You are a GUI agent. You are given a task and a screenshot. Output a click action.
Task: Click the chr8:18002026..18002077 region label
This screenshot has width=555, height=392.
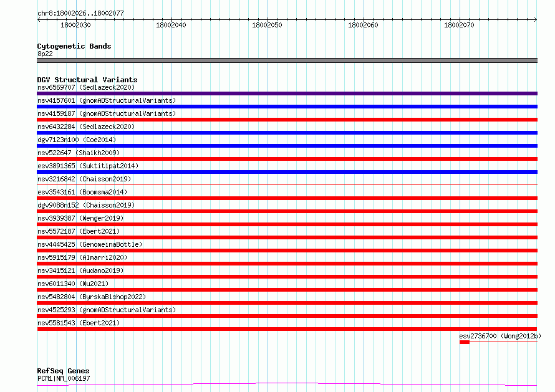point(80,13)
